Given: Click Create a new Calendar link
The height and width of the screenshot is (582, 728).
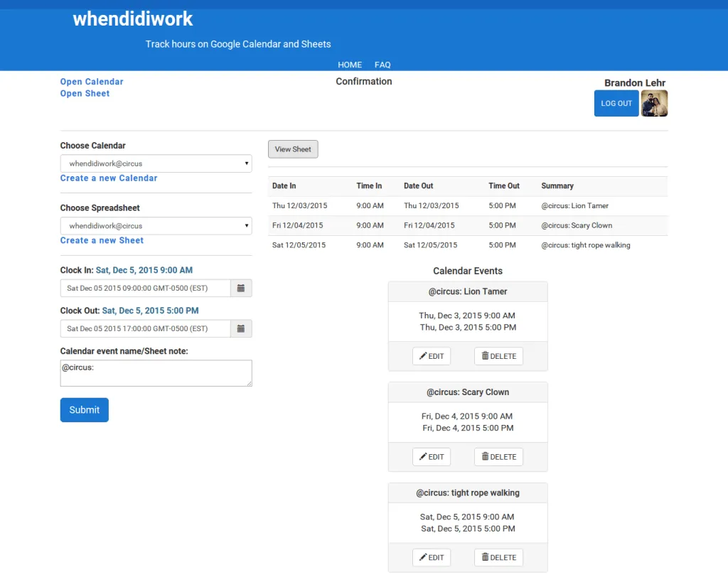Looking at the screenshot, I should coord(109,178).
